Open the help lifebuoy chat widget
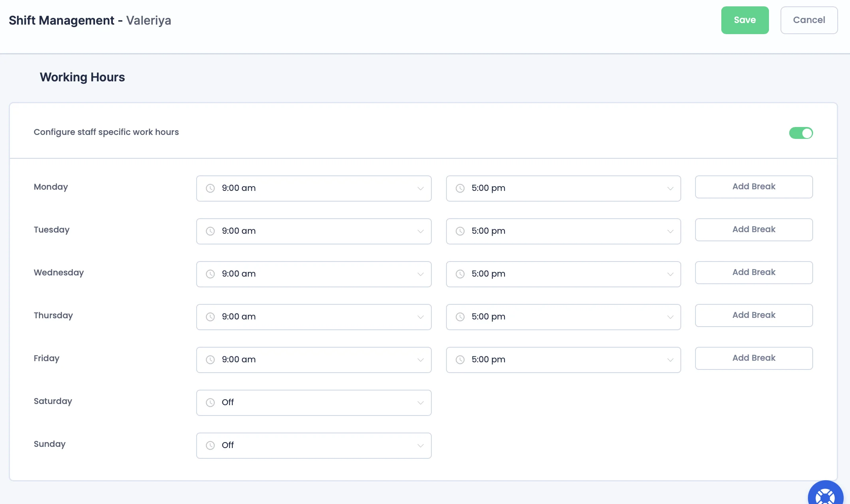 click(825, 496)
